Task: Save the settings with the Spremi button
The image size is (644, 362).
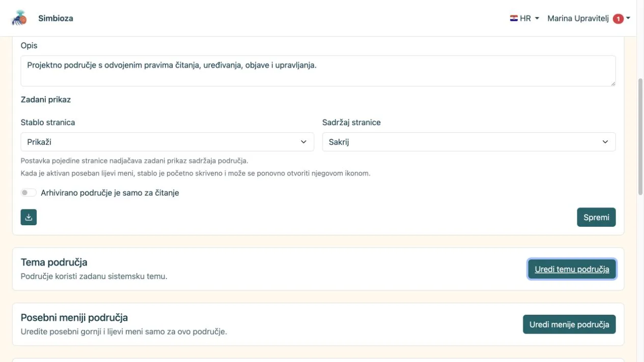Action: pyautogui.click(x=596, y=217)
